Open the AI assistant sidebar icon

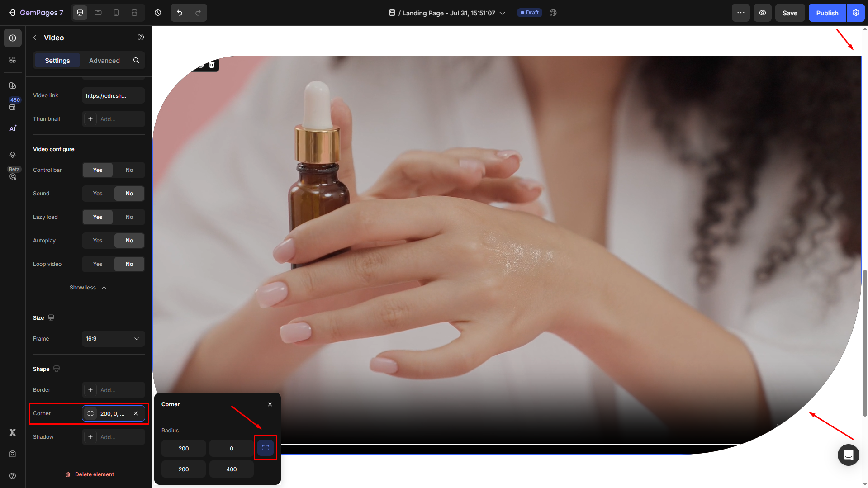coord(13,128)
